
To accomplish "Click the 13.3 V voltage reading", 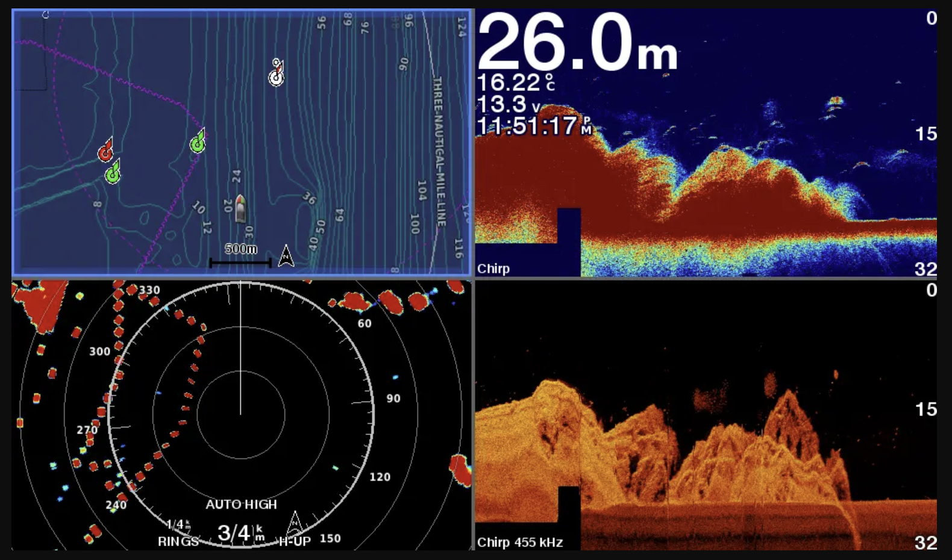I will coord(508,105).
